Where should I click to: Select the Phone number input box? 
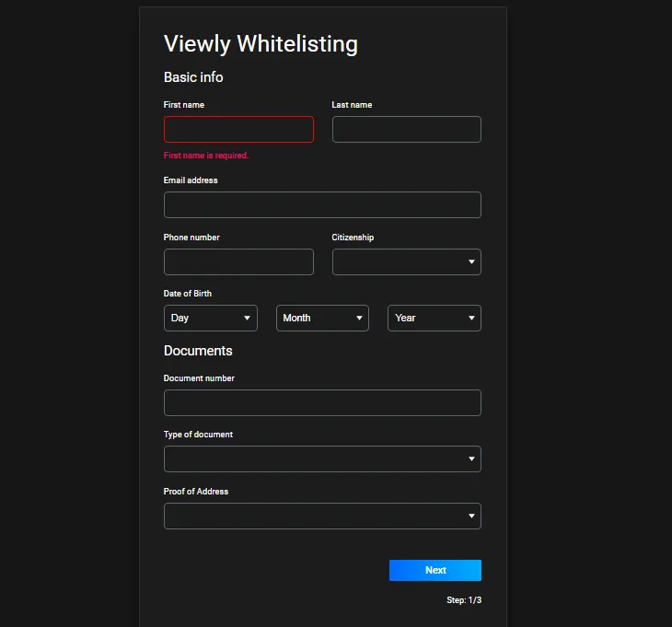coord(238,261)
